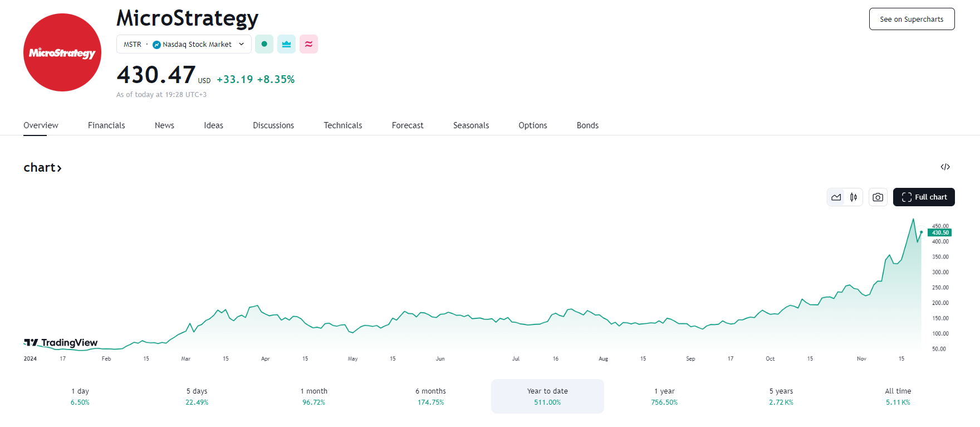Viewport: 980px width, 427px height.
Task: Click the TradingView logo on chart
Action: 61,342
